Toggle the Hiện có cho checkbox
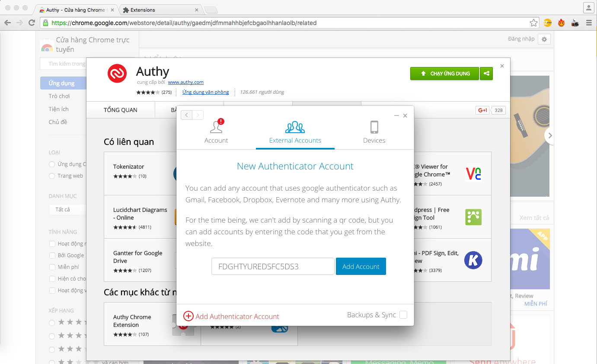Viewport: 597px width, 364px height. [52, 279]
